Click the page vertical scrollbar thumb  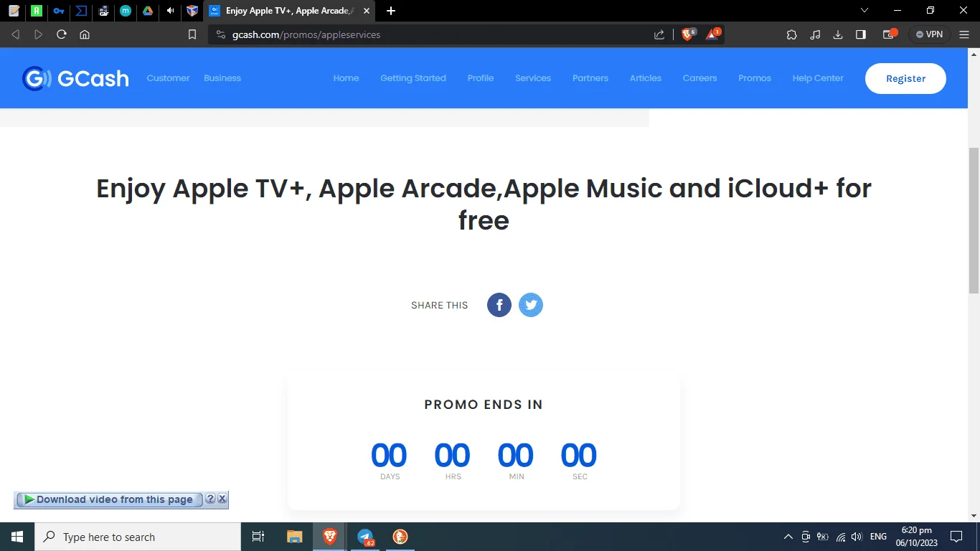(974, 220)
